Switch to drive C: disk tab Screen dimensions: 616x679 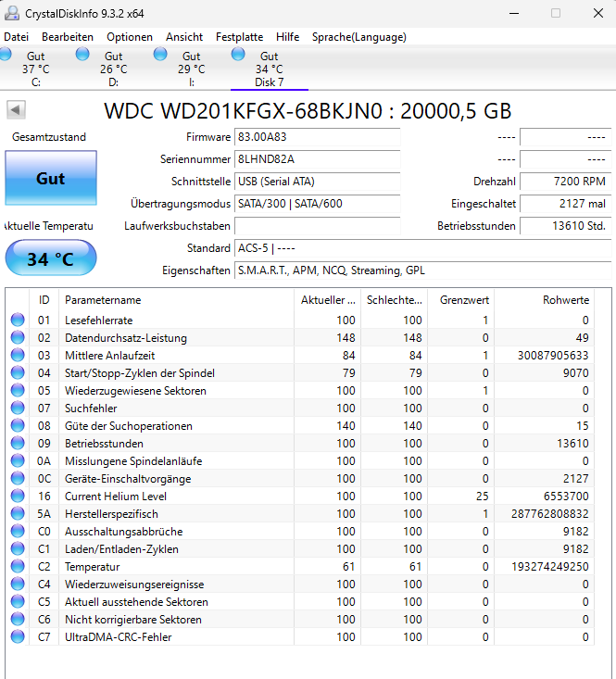(35, 69)
